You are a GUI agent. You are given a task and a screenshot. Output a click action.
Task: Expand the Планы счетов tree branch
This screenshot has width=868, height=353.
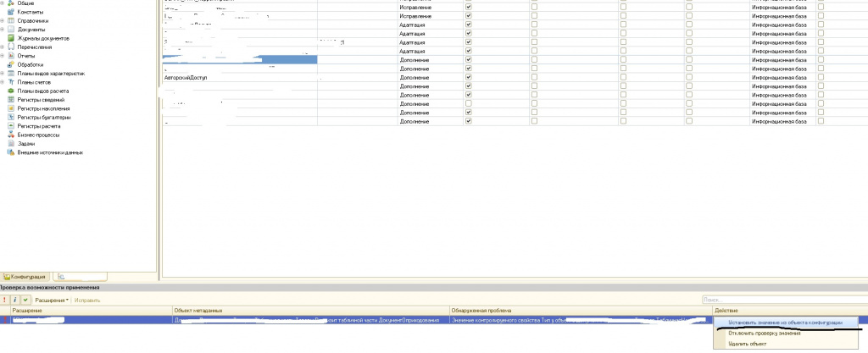click(3, 82)
